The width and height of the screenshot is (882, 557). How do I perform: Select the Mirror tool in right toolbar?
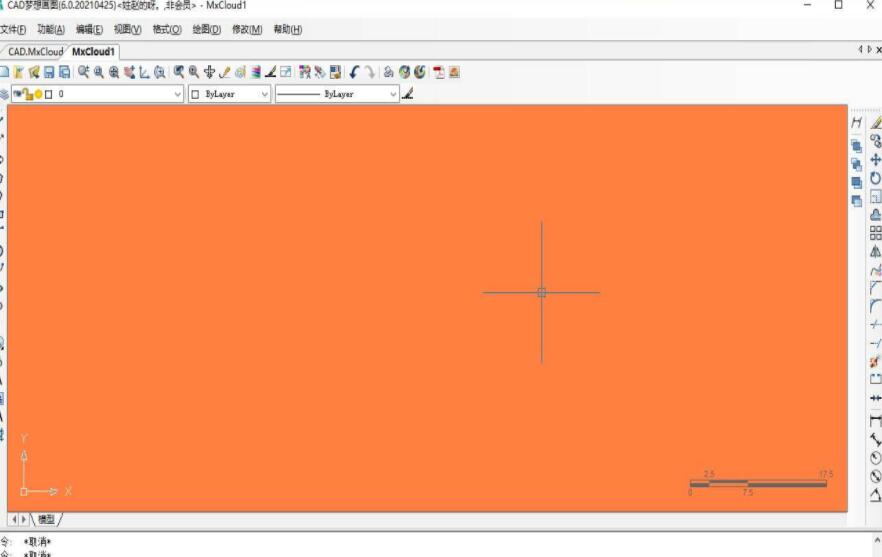876,252
